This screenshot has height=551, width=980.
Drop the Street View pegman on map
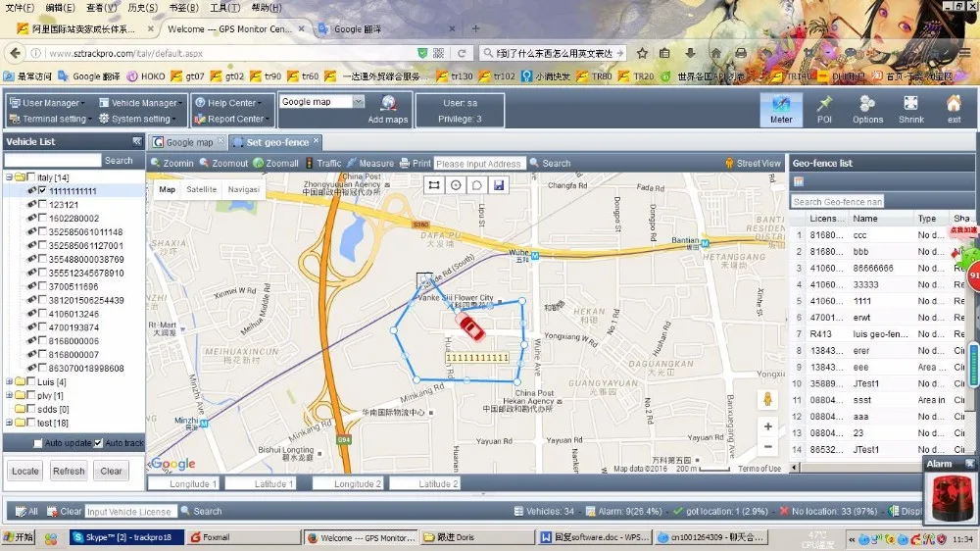[767, 398]
